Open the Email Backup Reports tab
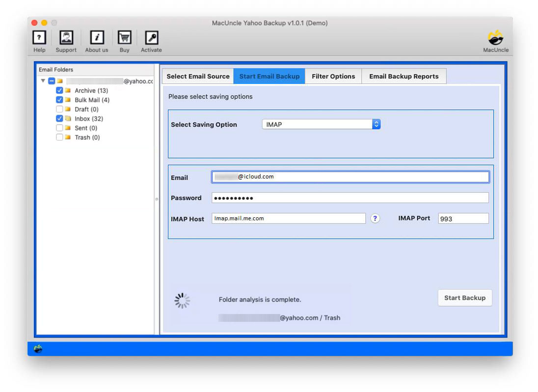The height and width of the screenshot is (392, 538). [x=404, y=76]
